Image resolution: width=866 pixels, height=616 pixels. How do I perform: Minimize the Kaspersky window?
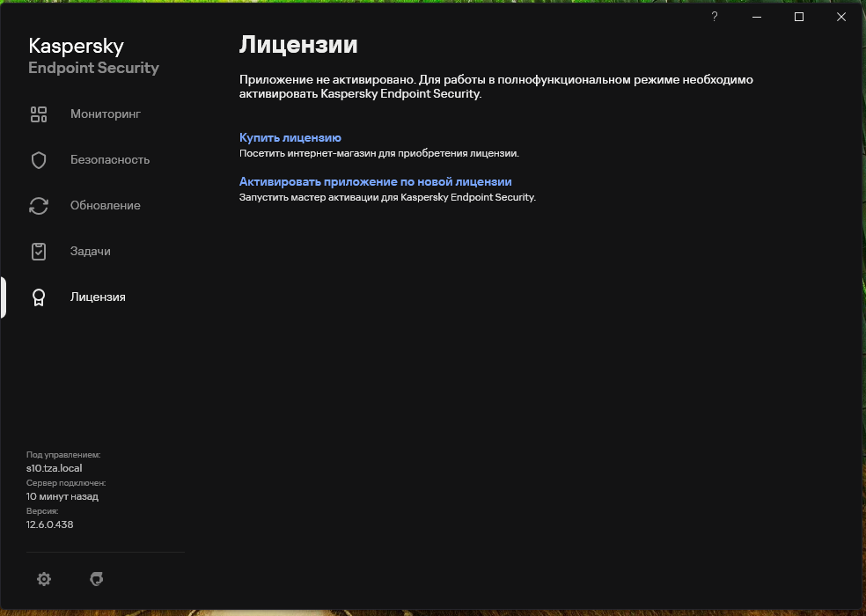757,17
